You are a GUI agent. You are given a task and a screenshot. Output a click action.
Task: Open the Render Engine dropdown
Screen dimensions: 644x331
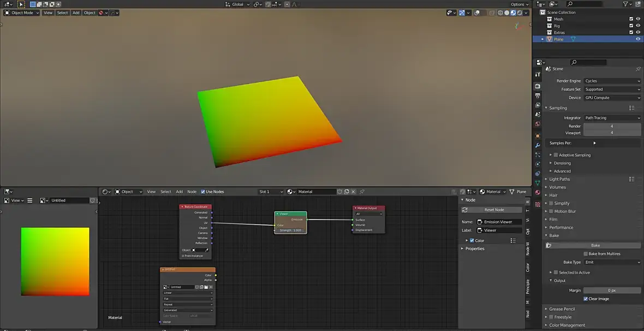tap(612, 81)
